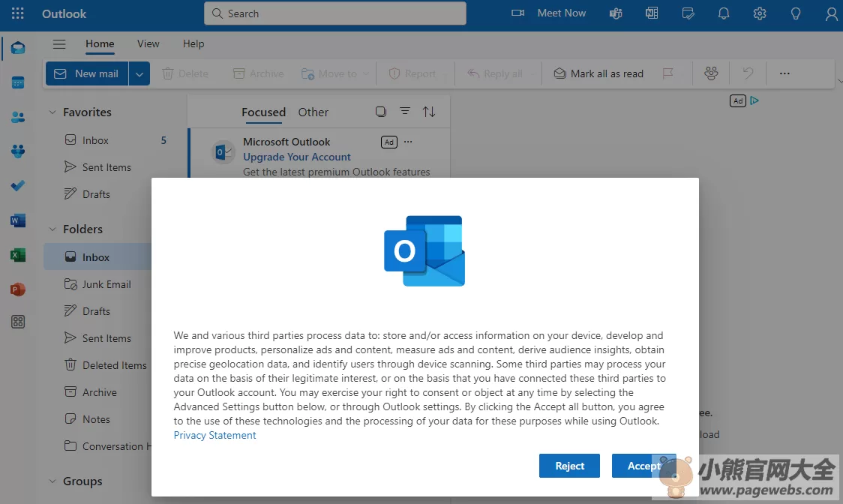
Task: Open the Privacy Statement link
Action: [x=214, y=435]
